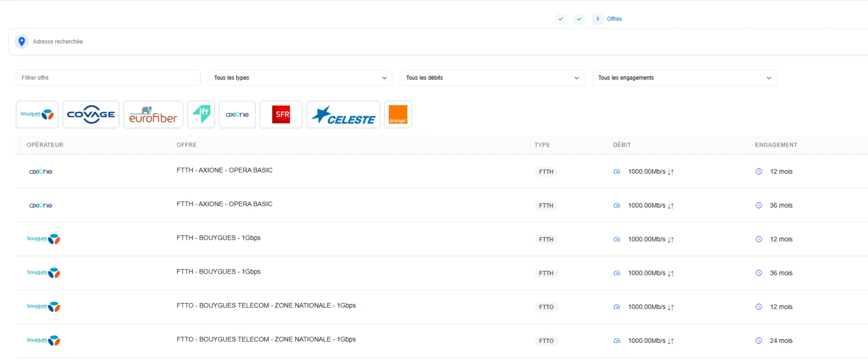Click Axione logo in 12 mois OPERA BASIC row
This screenshot has width=868, height=360.
coord(41,171)
